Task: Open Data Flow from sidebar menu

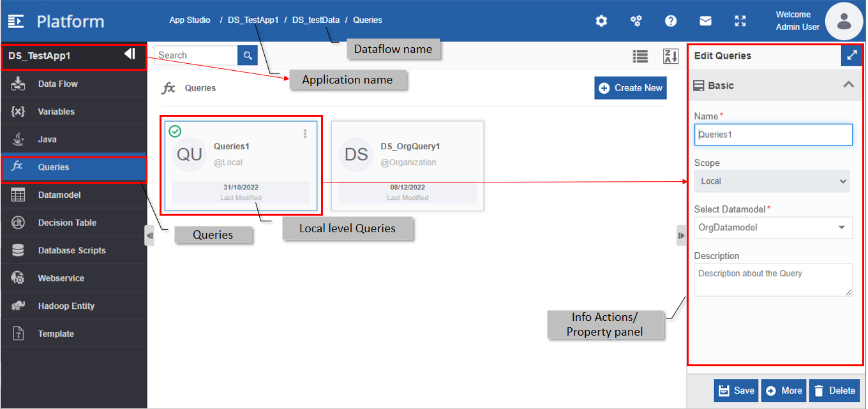Action: (74, 84)
